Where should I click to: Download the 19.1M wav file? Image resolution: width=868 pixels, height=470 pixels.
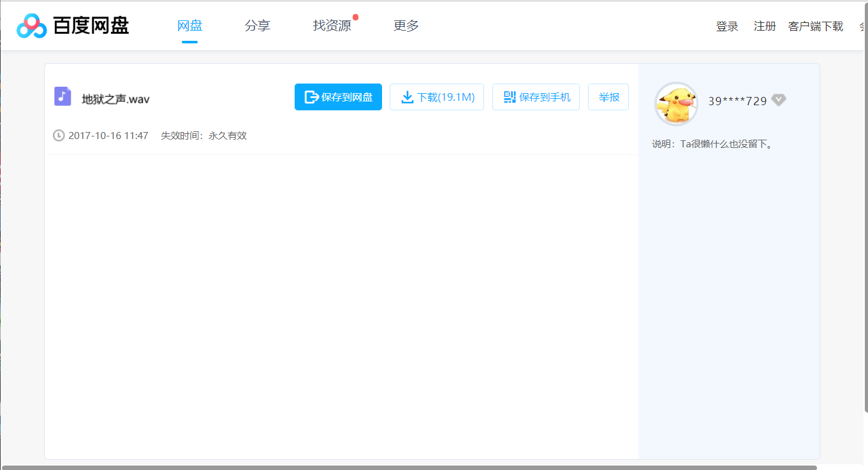coord(437,96)
